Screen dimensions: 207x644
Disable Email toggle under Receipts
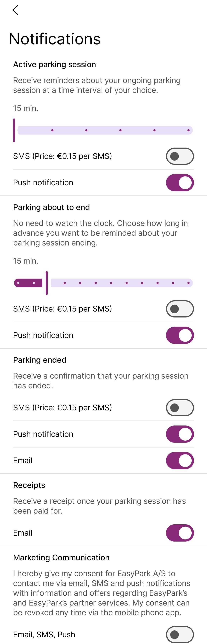coord(180,533)
